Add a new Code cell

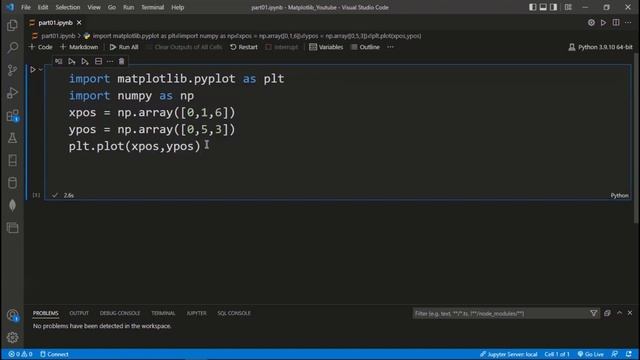(40, 47)
